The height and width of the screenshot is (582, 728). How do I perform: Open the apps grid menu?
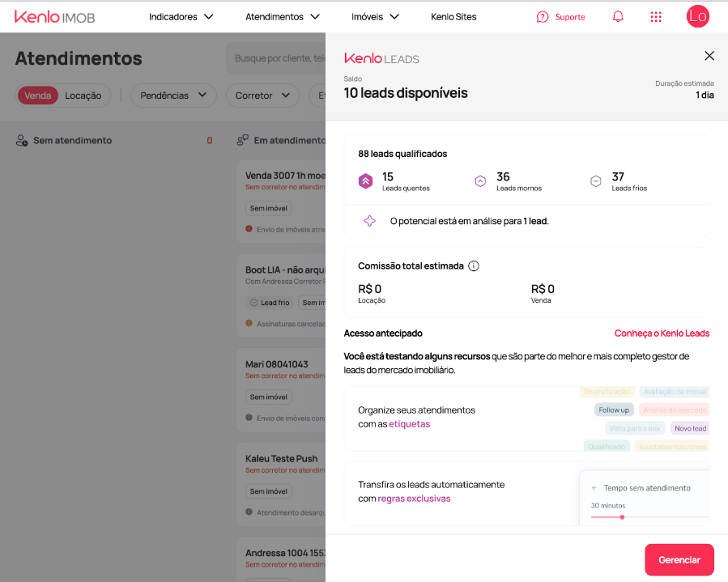[656, 17]
